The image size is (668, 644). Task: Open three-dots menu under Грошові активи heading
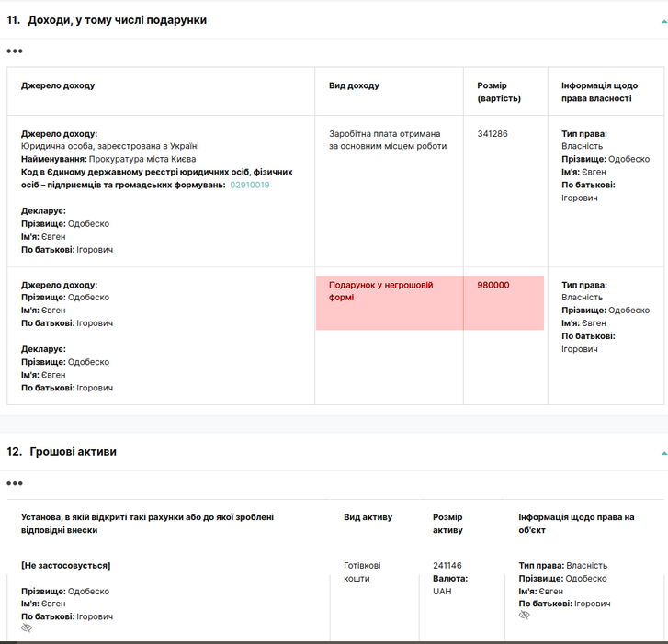[15, 483]
